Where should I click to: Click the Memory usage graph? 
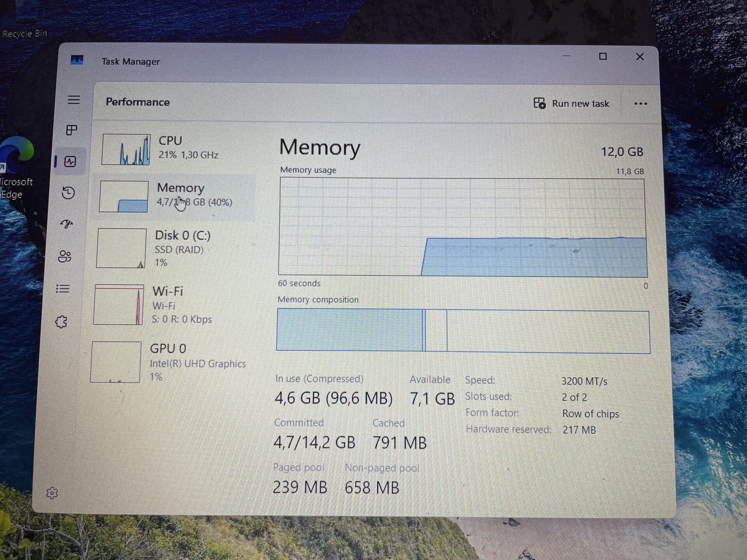(462, 227)
